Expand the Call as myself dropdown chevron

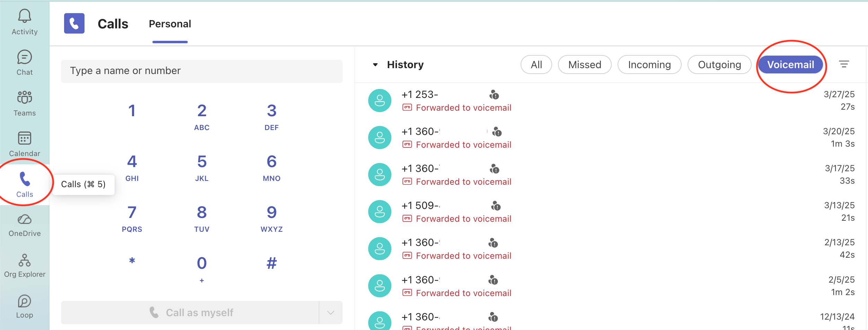pyautogui.click(x=330, y=312)
